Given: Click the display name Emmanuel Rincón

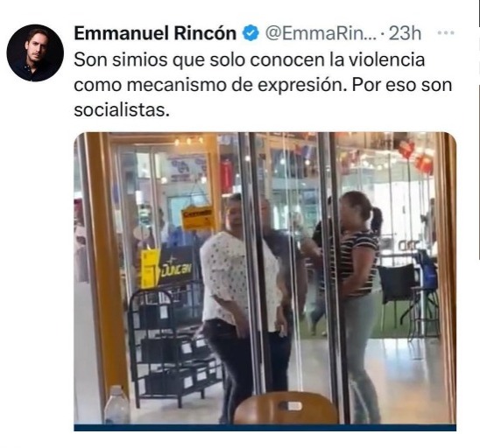Looking at the screenshot, I should point(155,33).
